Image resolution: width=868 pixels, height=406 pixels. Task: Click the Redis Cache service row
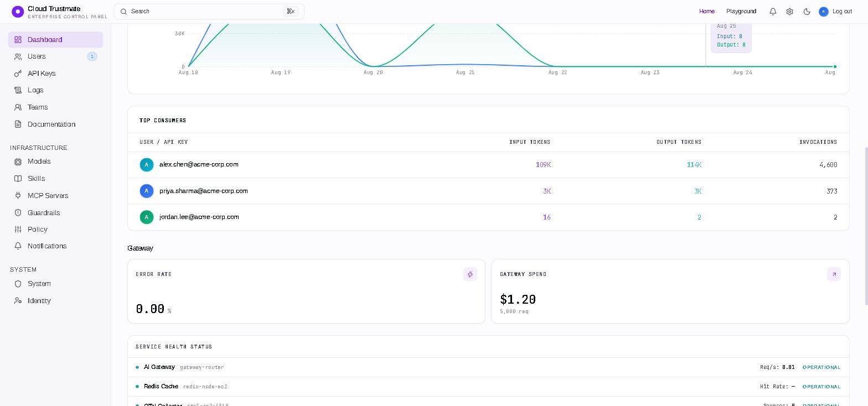[x=488, y=387]
